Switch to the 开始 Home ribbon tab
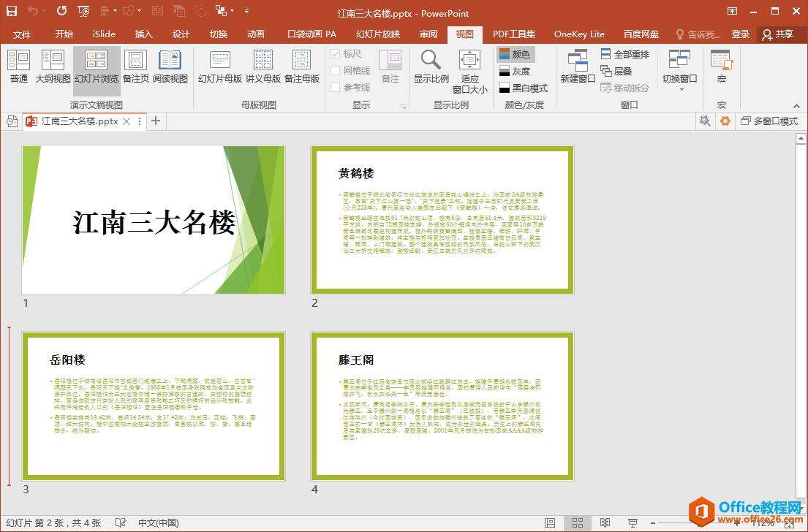808x532 pixels. click(63, 34)
